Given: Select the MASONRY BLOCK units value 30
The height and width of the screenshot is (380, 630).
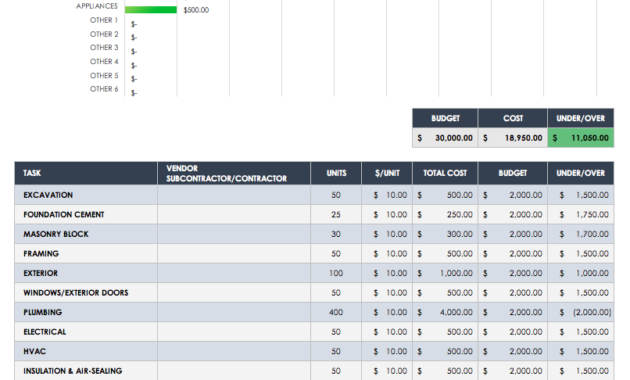Looking at the screenshot, I should coord(336,234).
